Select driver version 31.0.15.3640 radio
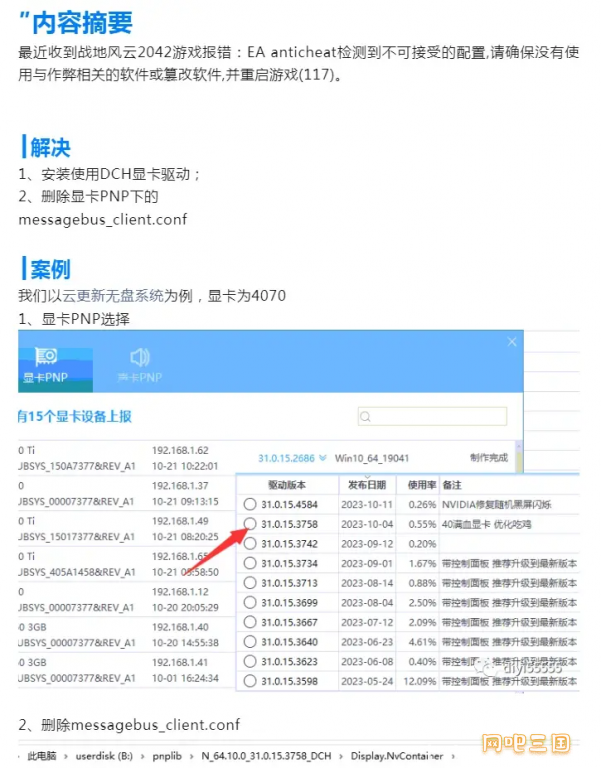The width and height of the screenshot is (601, 768). click(x=250, y=642)
